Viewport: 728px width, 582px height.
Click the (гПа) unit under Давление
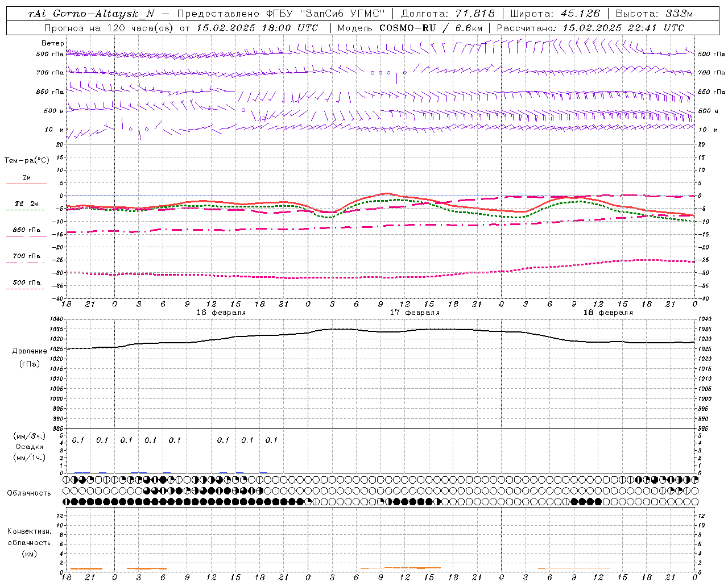click(x=30, y=364)
